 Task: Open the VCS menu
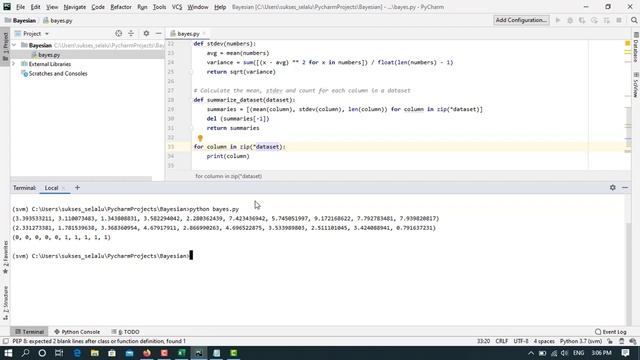177,7
